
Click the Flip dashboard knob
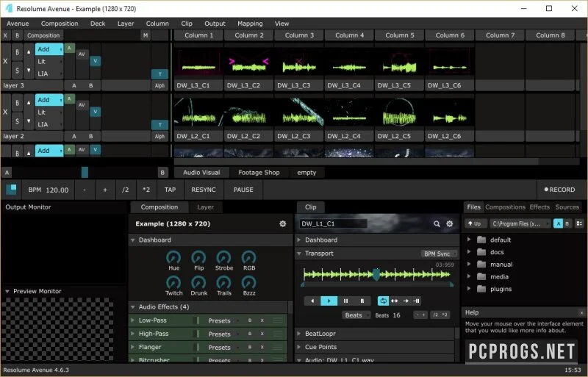click(198, 258)
